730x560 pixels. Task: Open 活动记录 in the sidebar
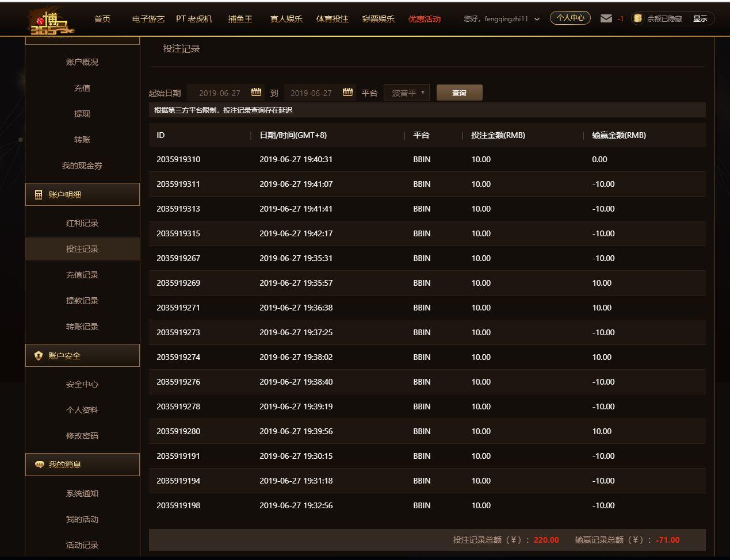pyautogui.click(x=82, y=545)
